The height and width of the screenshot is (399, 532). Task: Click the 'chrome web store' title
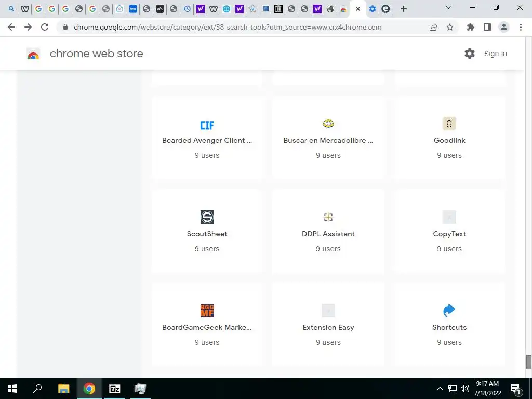(96, 54)
